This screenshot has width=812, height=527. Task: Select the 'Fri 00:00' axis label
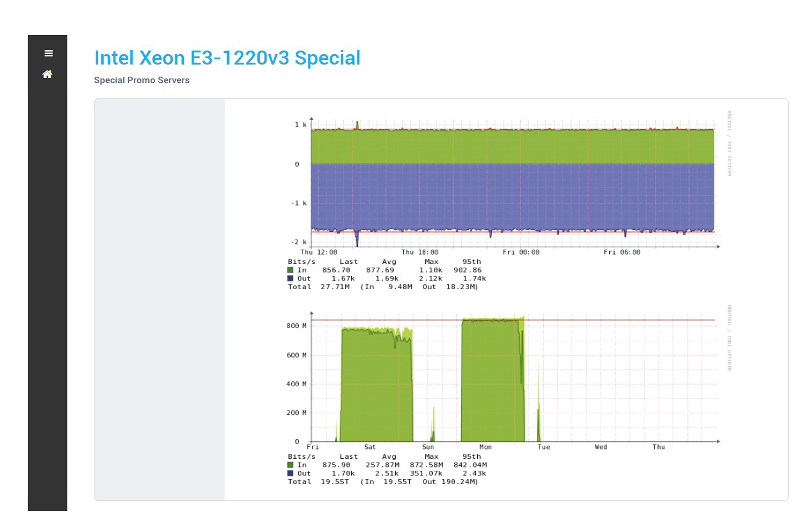point(521,252)
